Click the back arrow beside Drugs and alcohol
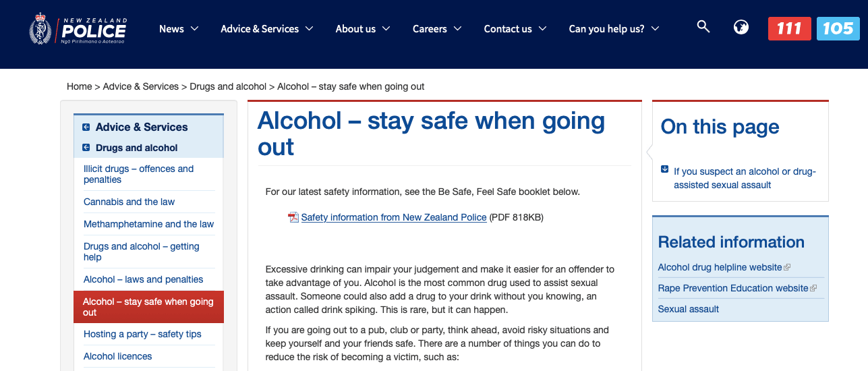Image resolution: width=868 pixels, height=371 pixels. [x=86, y=148]
